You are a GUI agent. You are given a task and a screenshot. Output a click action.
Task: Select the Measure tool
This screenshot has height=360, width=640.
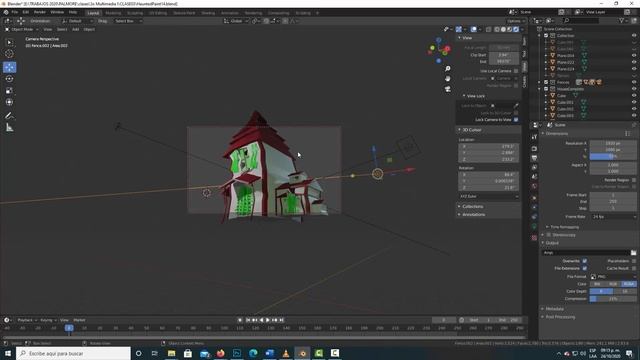pos(9,128)
